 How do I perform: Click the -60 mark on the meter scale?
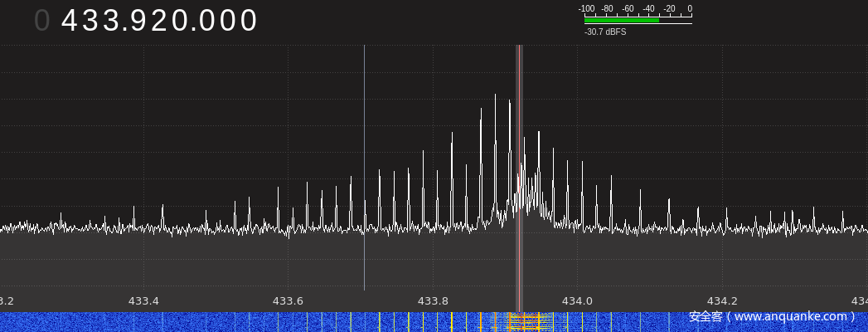pyautogui.click(x=628, y=9)
